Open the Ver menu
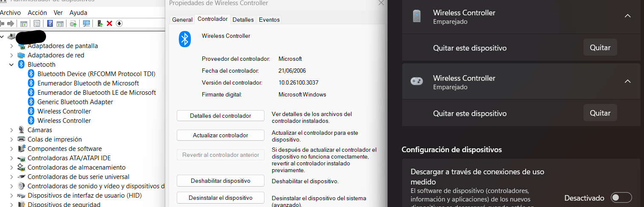The height and width of the screenshot is (207, 644). [58, 13]
